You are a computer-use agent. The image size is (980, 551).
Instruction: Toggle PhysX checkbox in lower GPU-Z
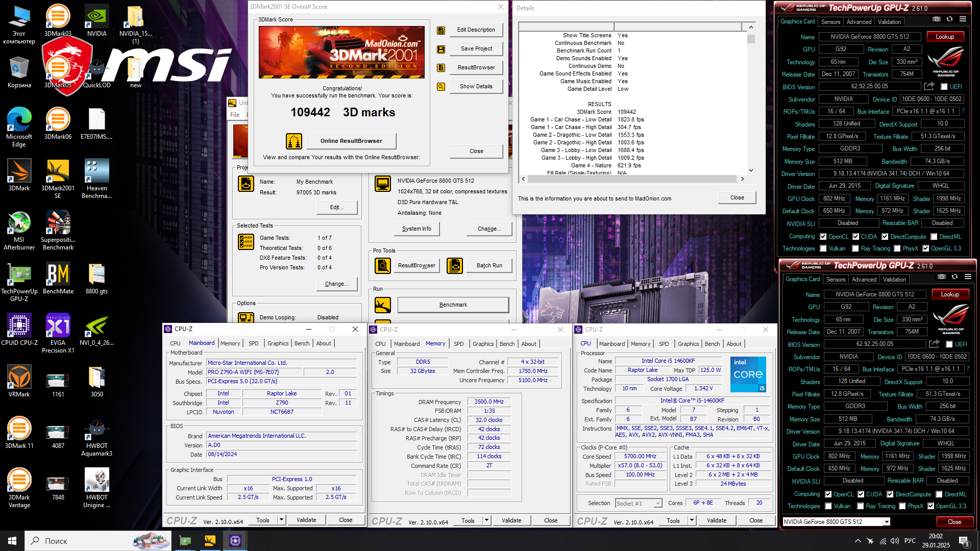click(902, 506)
